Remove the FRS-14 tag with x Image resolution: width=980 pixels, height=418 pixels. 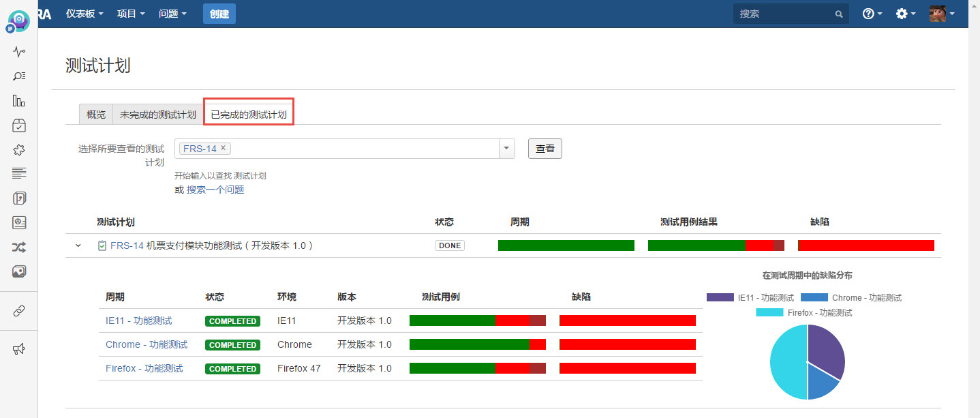(x=223, y=148)
